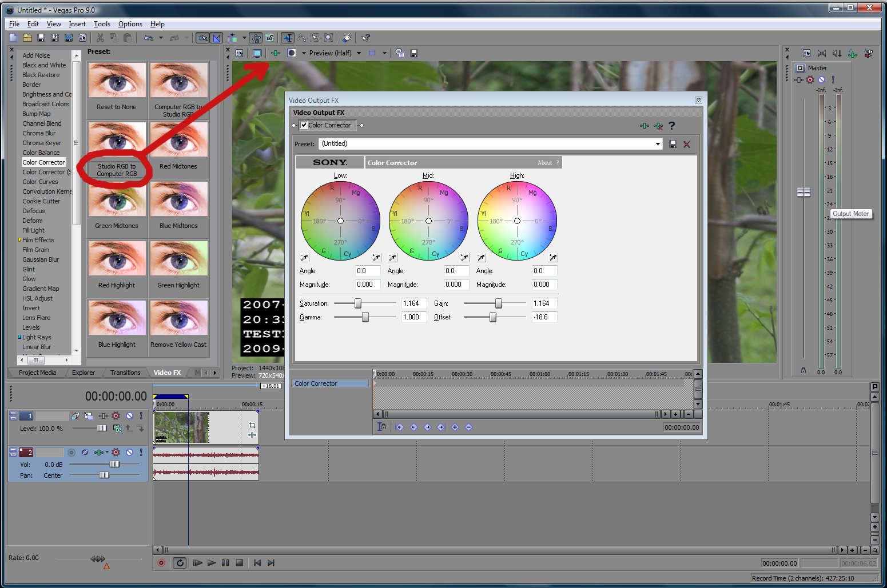
Task: Open Track FX on video track 1
Action: pyautogui.click(x=102, y=416)
